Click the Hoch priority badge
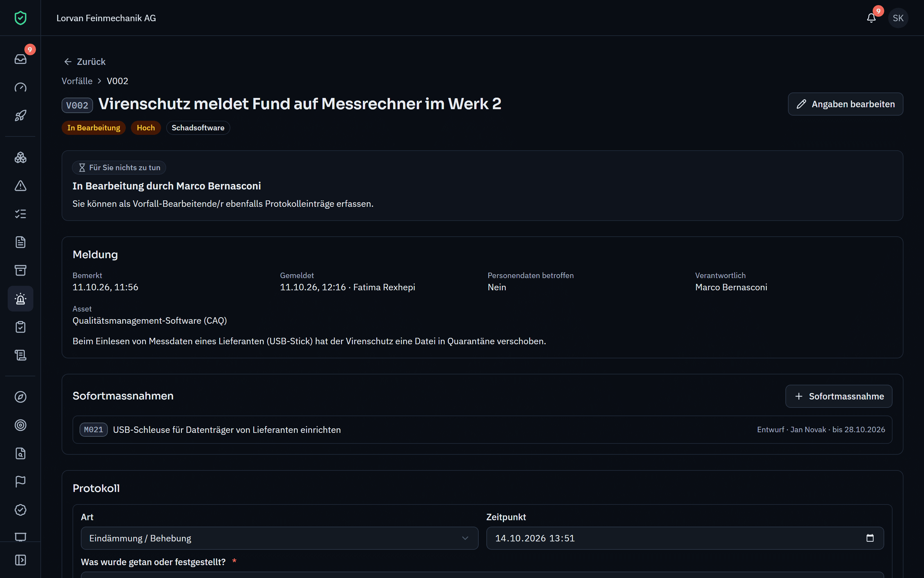Viewport: 924px width, 578px height. [146, 128]
